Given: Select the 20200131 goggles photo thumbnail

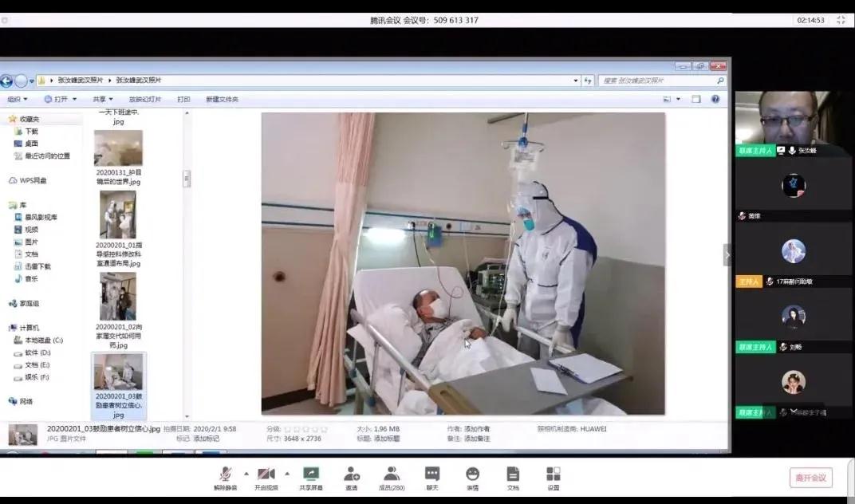Looking at the screenshot, I should [118, 148].
